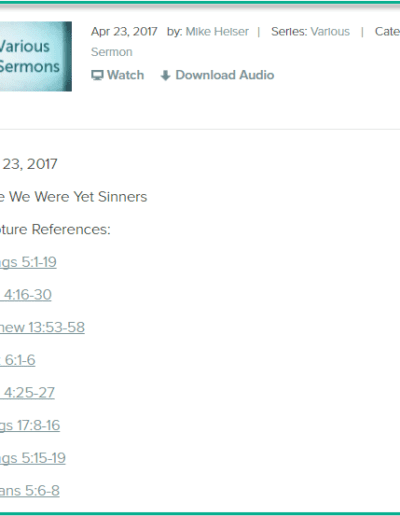Screen dimensions: 400x516
Task: Click the partially visible Category label
Action: [387, 32]
